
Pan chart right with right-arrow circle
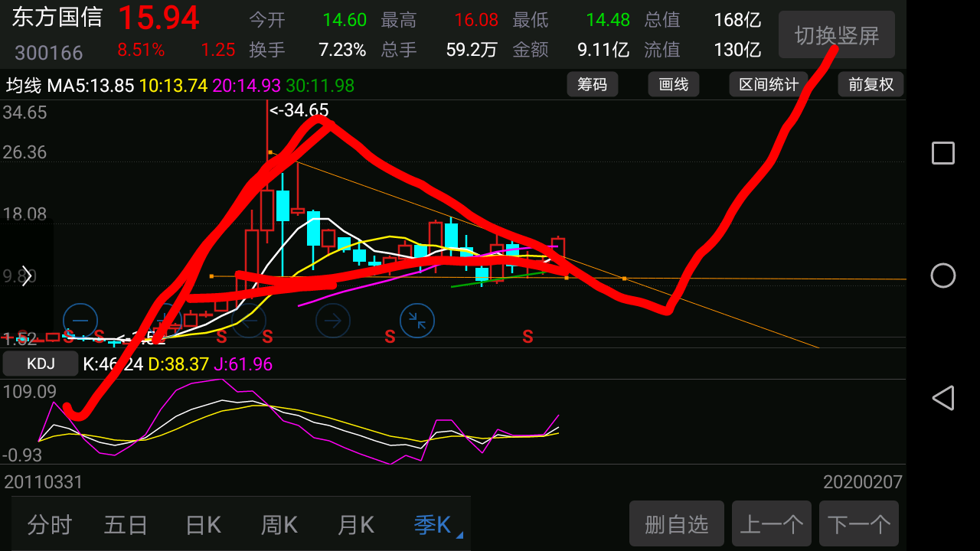click(333, 321)
